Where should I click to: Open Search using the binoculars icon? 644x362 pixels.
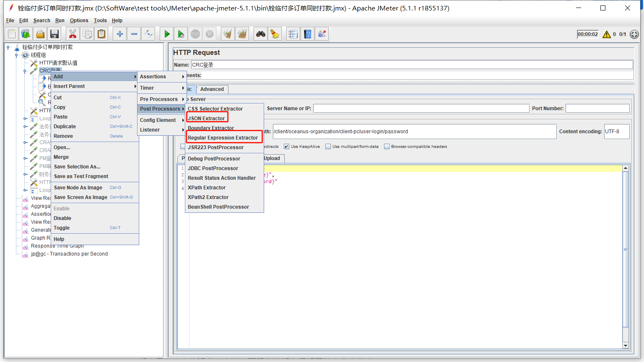point(261,34)
